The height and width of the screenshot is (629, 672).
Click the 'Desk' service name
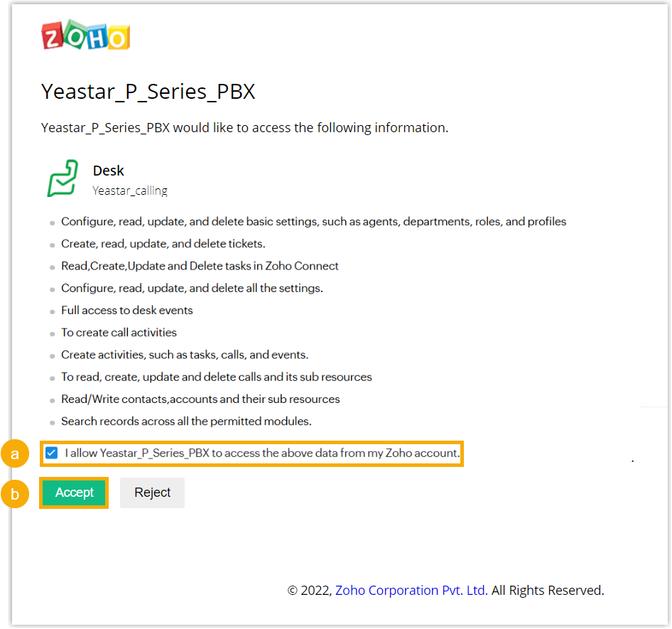108,171
